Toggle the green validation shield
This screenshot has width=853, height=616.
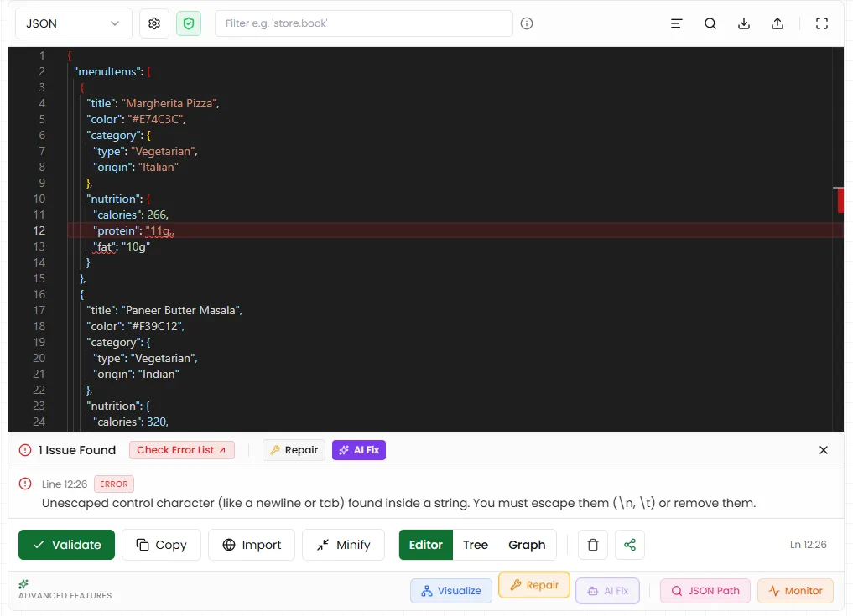tap(188, 23)
